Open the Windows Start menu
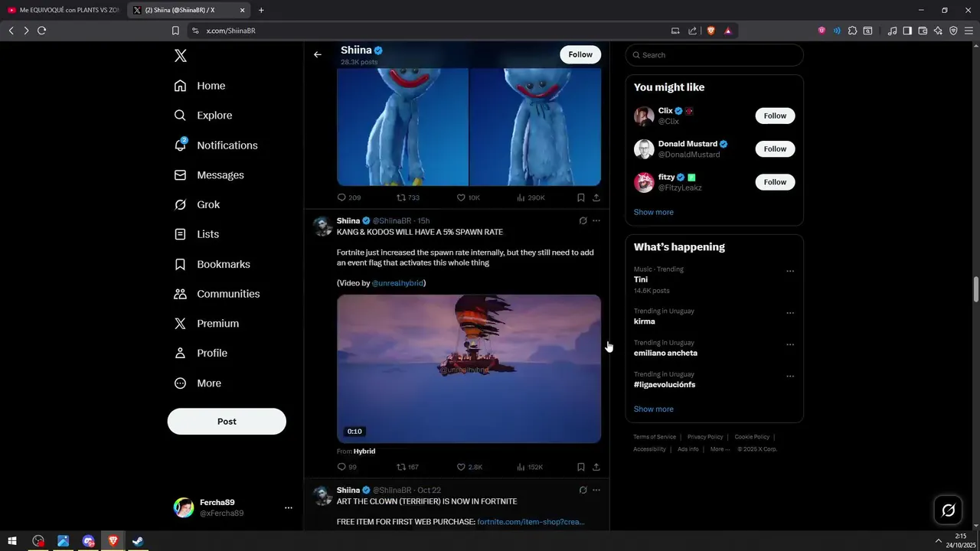980x551 pixels. click(12, 541)
